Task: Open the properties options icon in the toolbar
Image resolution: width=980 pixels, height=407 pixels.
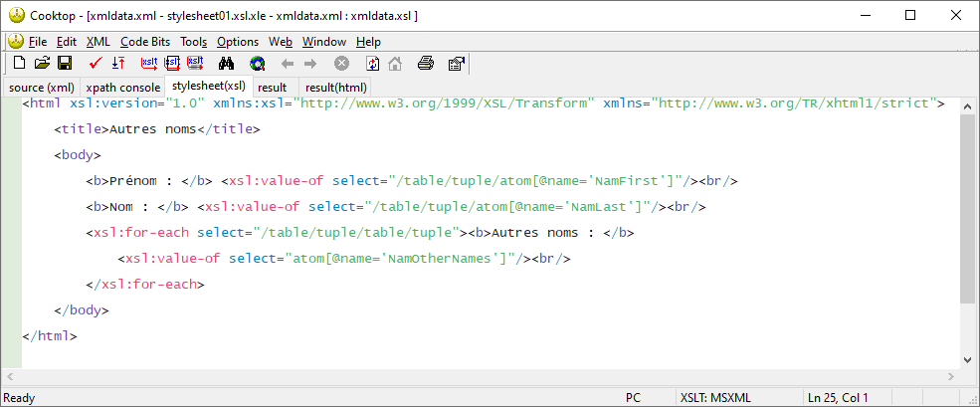Action: point(457,63)
